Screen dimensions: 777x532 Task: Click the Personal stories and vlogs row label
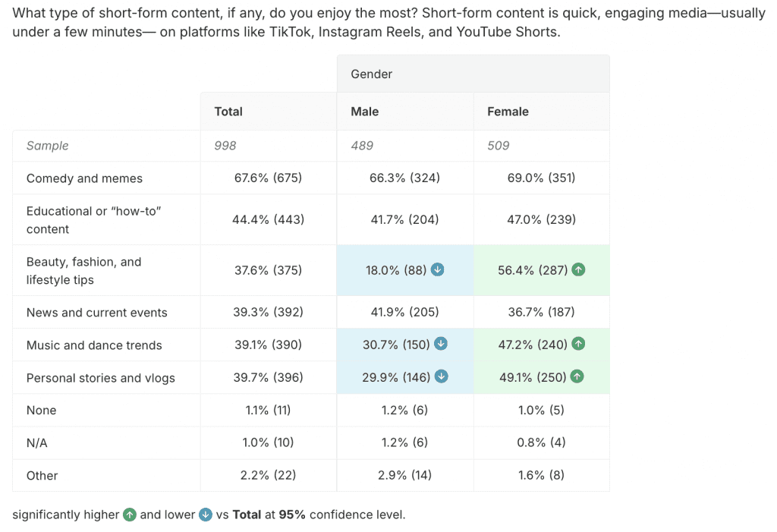point(100,378)
